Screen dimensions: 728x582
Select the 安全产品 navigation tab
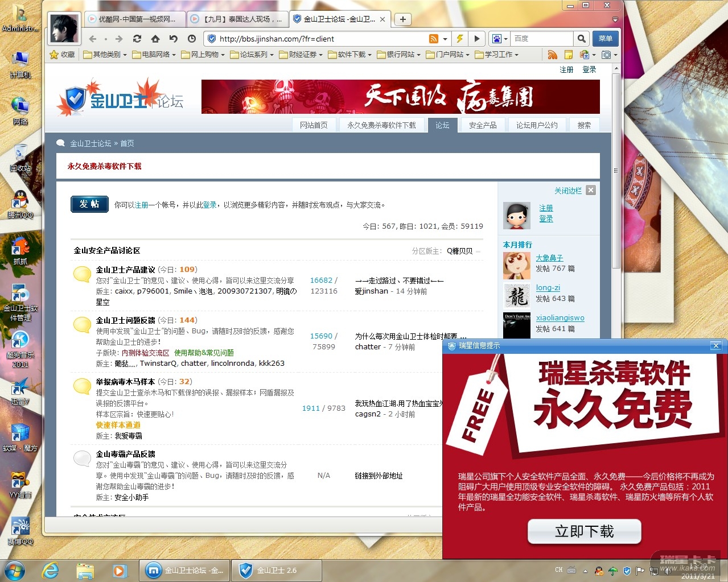[483, 125]
